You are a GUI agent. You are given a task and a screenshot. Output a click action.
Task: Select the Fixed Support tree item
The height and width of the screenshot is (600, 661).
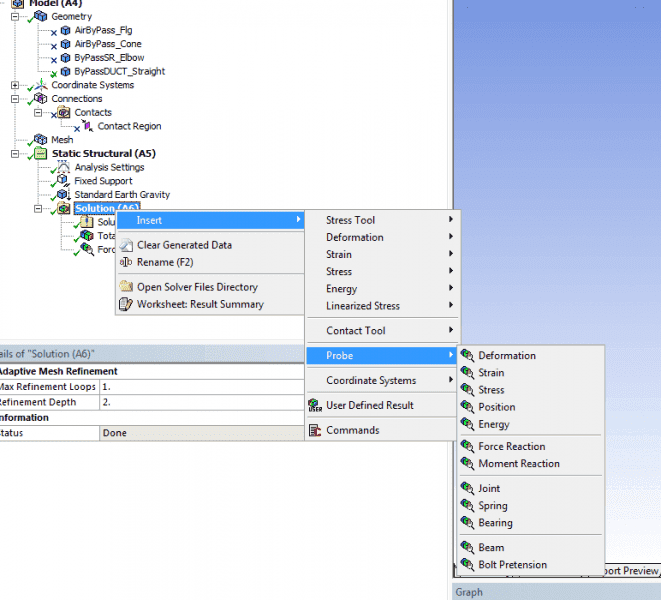point(103,181)
